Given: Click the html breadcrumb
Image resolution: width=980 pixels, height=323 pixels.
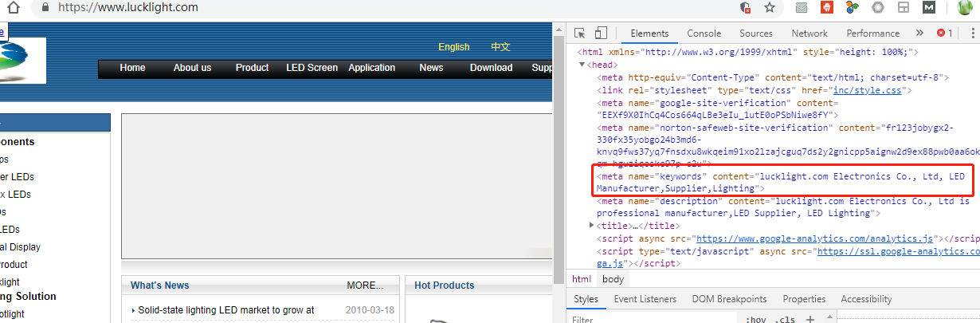Looking at the screenshot, I should coord(582,279).
